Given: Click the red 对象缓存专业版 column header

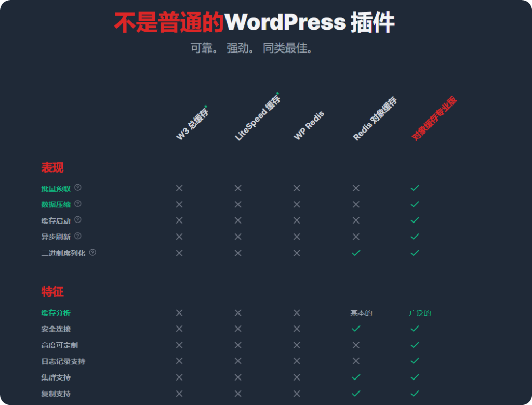Looking at the screenshot, I should pyautogui.click(x=434, y=119).
